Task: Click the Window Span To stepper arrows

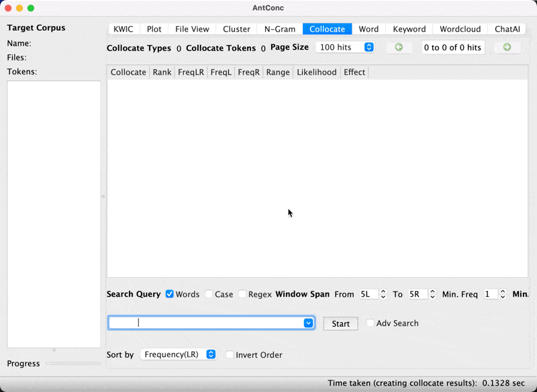Action: (x=432, y=294)
